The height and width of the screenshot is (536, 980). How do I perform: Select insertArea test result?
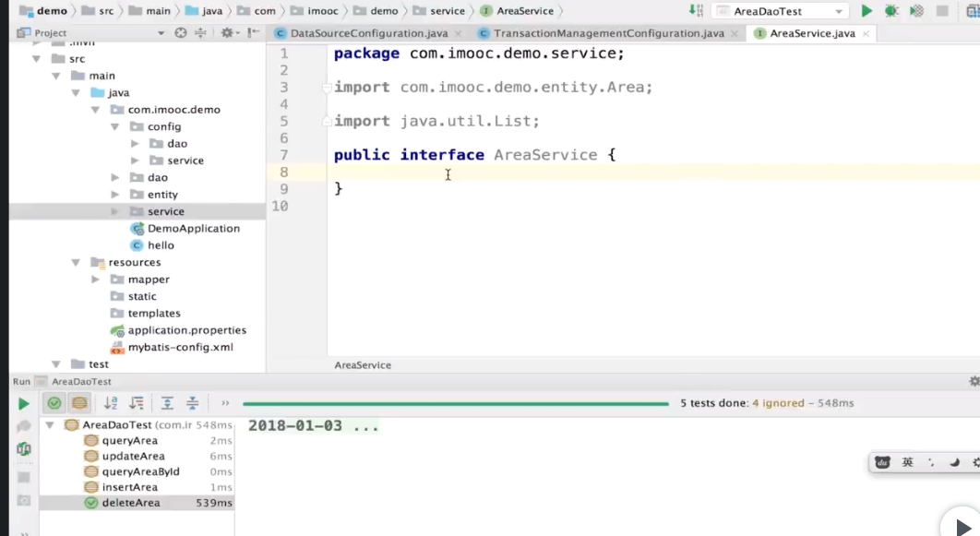coord(130,487)
